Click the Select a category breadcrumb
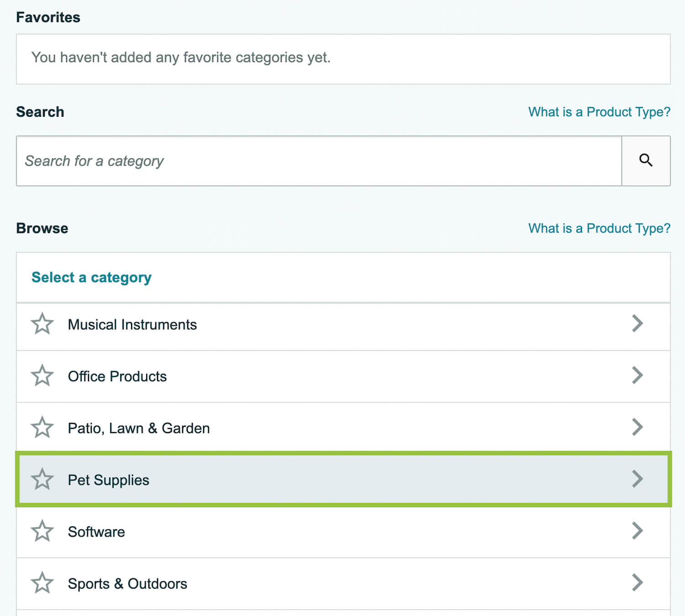The width and height of the screenshot is (685, 616). [x=91, y=277]
